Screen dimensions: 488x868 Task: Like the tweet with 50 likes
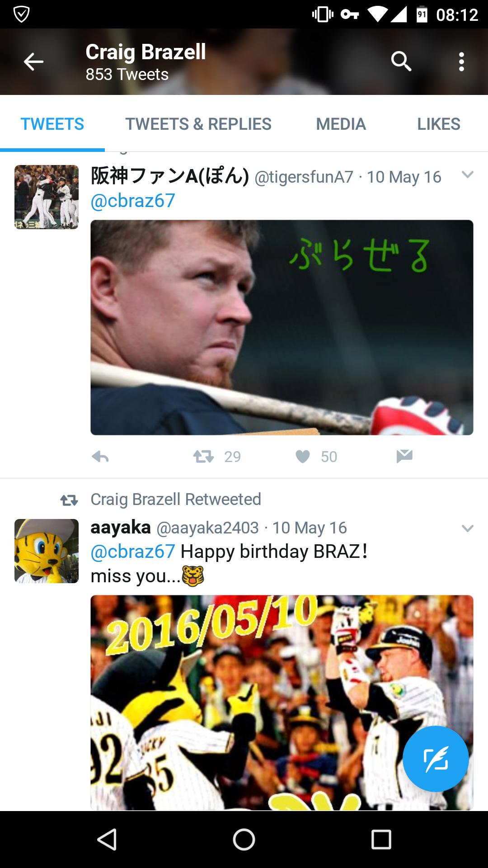click(x=303, y=457)
